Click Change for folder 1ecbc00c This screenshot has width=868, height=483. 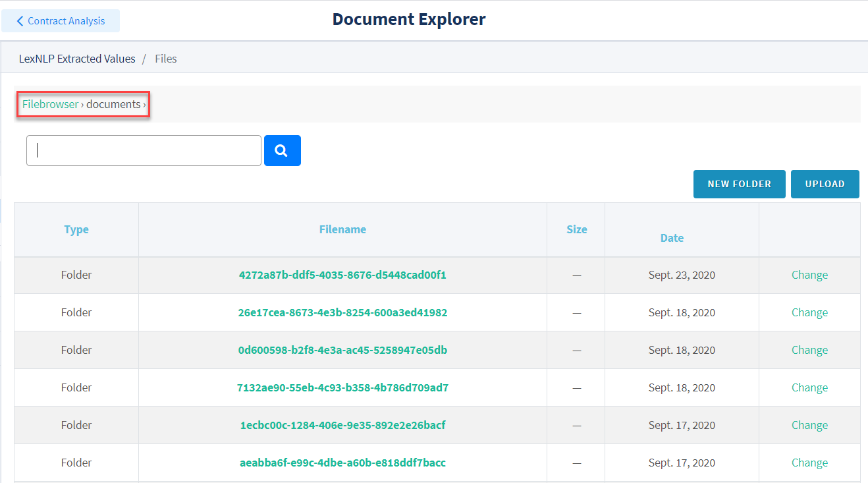pyautogui.click(x=809, y=426)
